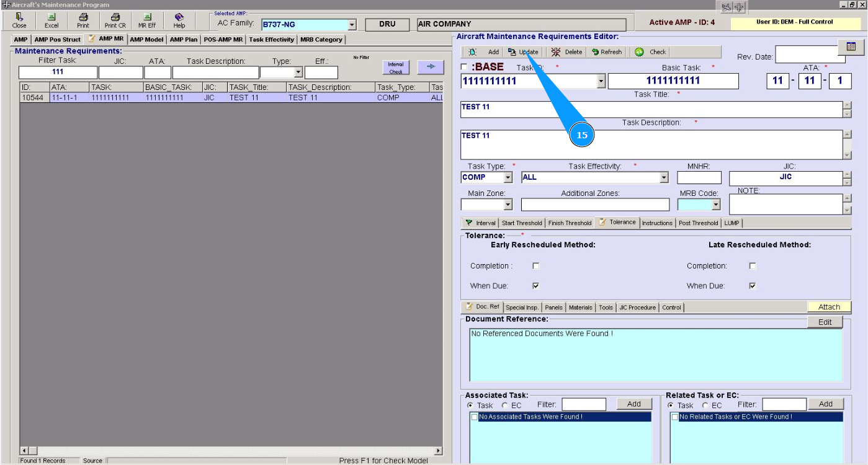Select Task radio under Associated Task
868x465 pixels.
[470, 405]
